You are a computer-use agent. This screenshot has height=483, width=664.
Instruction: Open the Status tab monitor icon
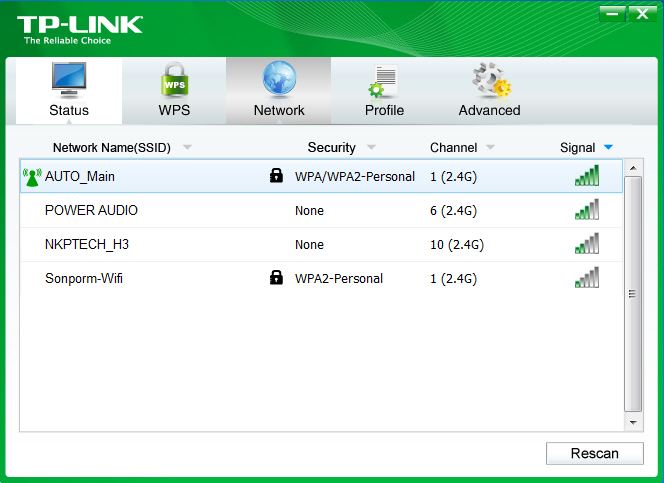tap(69, 80)
